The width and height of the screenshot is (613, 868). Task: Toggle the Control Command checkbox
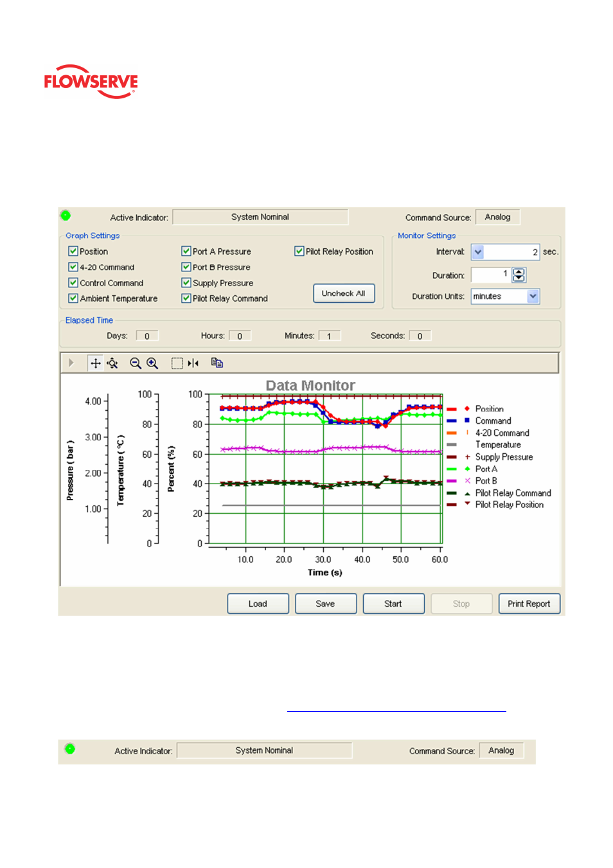pyautogui.click(x=73, y=283)
